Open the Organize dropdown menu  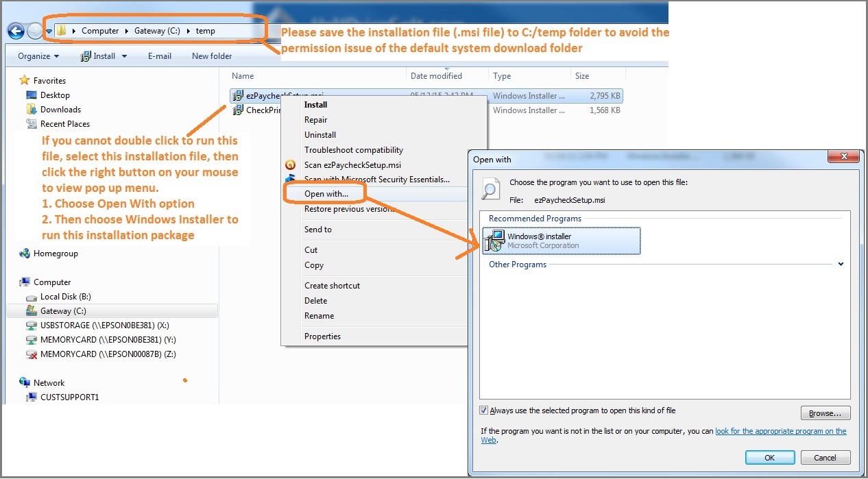pyautogui.click(x=38, y=56)
